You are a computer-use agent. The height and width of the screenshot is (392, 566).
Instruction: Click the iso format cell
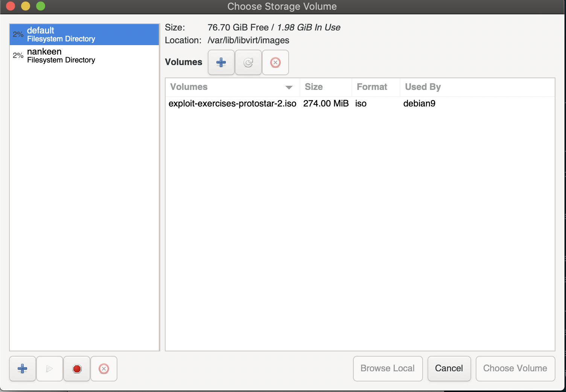[x=361, y=103]
